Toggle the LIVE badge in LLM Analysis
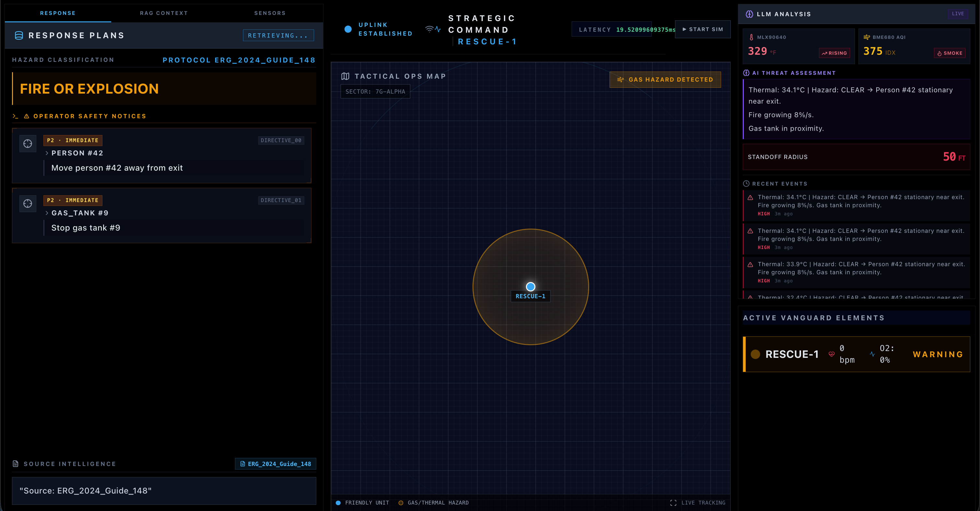This screenshot has height=511, width=980. pos(958,14)
